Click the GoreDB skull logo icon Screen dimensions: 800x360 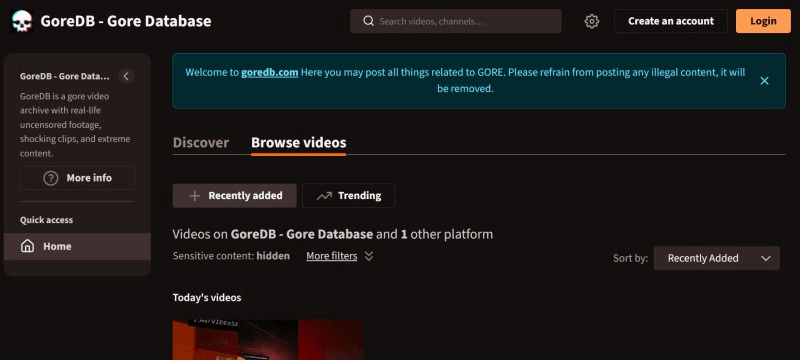pyautogui.click(x=21, y=21)
